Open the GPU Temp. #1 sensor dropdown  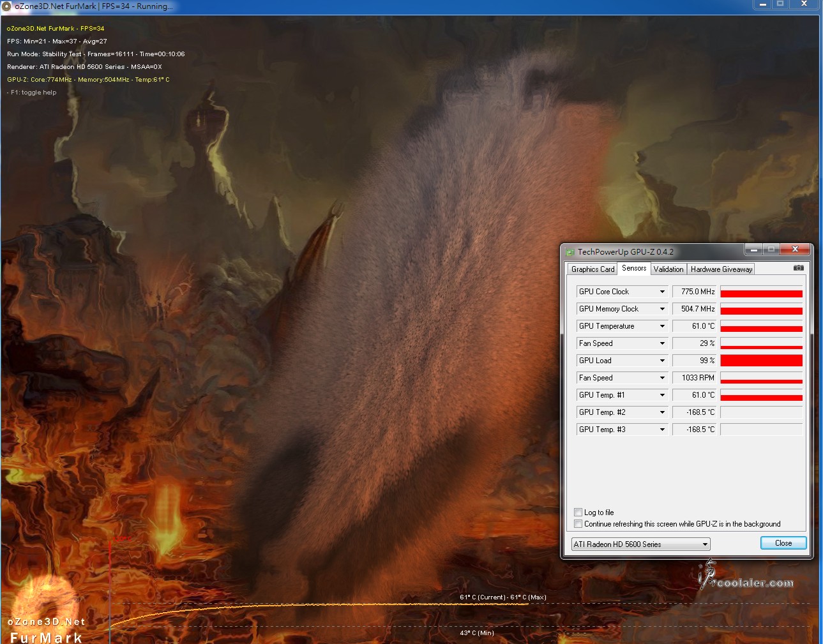tap(662, 395)
